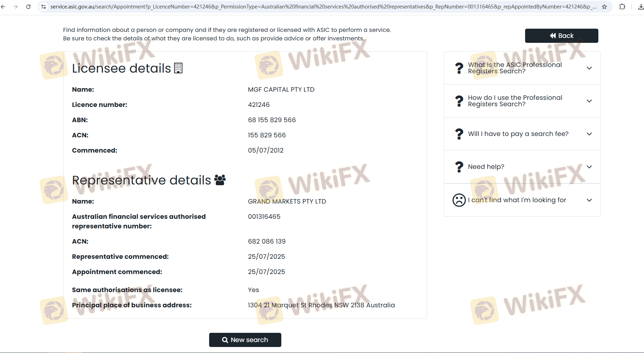Screen dimensions: 644x353
Task: Expand 'What is the ASIC Professional Registers Search?'
Action: click(589, 68)
